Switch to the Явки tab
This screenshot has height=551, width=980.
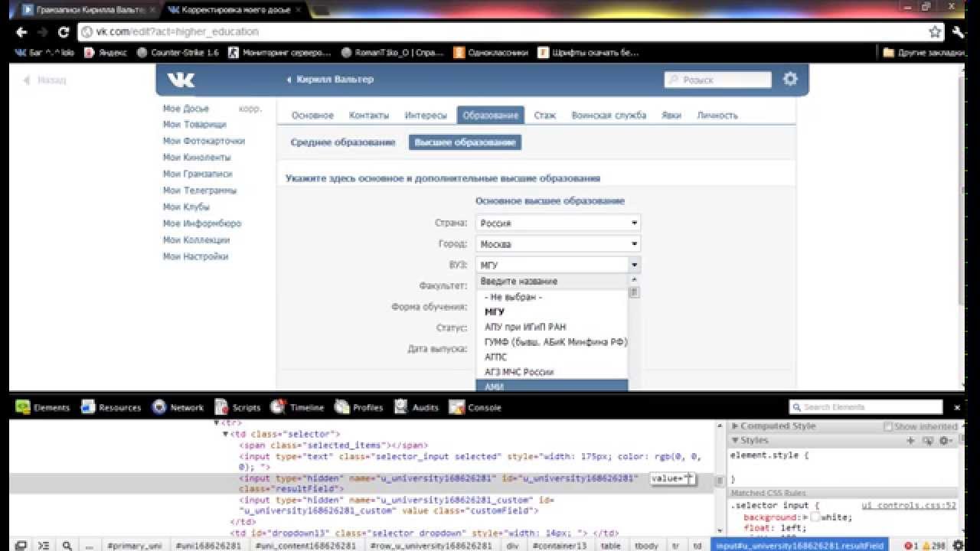coord(671,116)
